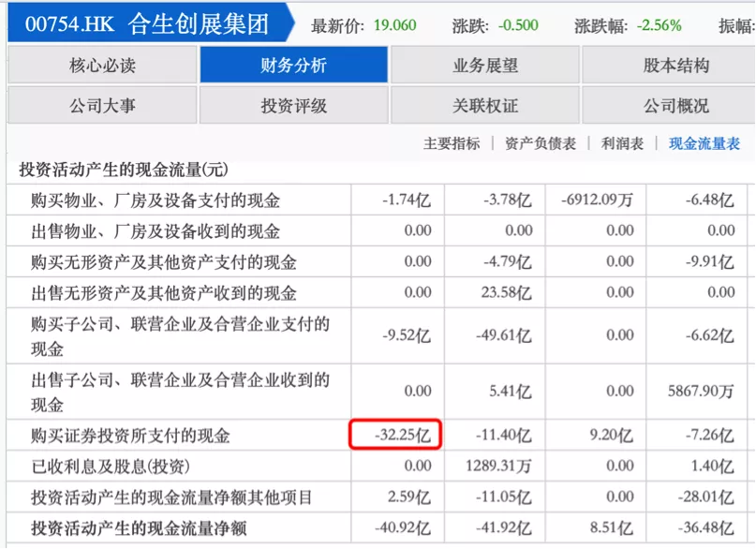Click the 主要指标 link
The width and height of the screenshot is (756, 549).
452,143
